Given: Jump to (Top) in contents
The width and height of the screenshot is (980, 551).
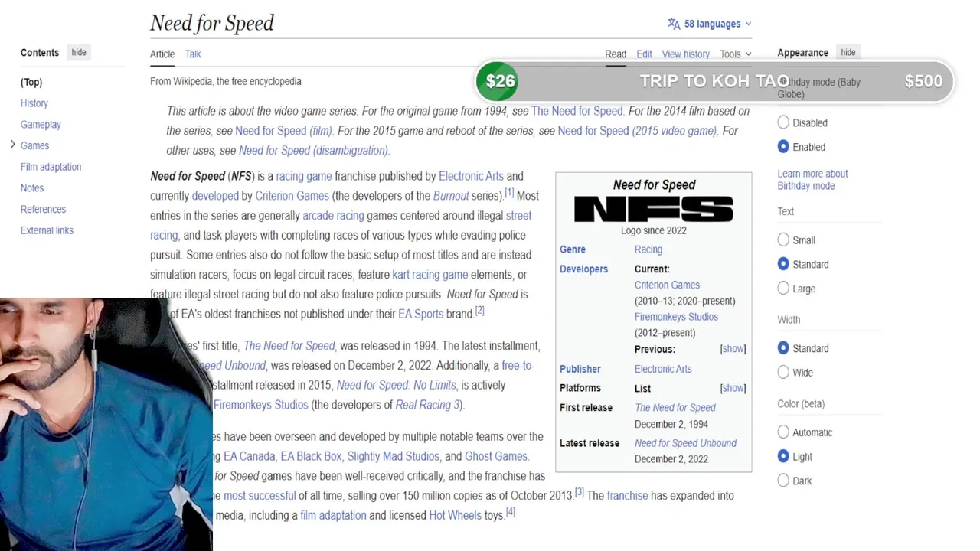Looking at the screenshot, I should (x=31, y=82).
